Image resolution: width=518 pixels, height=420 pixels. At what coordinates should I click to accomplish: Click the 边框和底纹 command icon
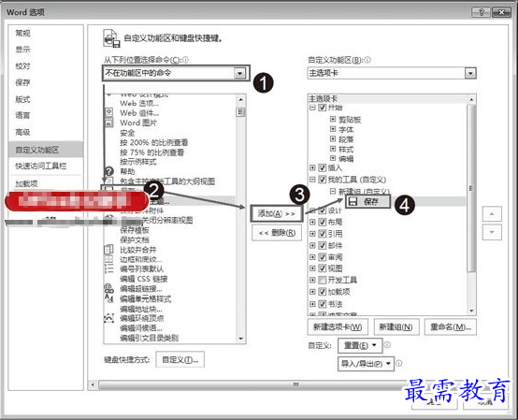click(x=109, y=259)
